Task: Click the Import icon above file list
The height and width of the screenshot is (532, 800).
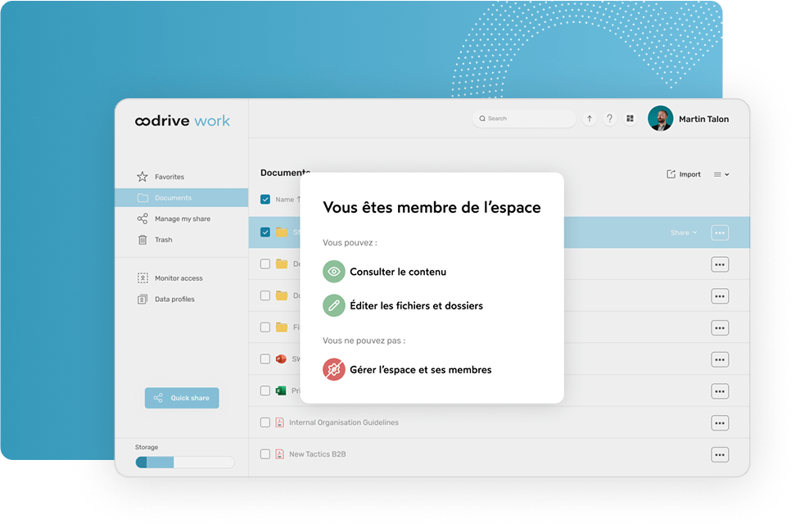Action: pos(671,174)
